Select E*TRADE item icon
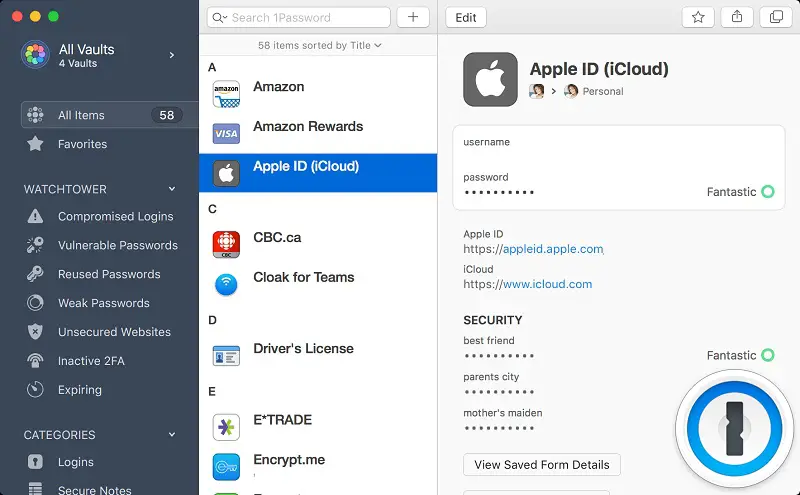This screenshot has height=495, width=800. [226, 427]
